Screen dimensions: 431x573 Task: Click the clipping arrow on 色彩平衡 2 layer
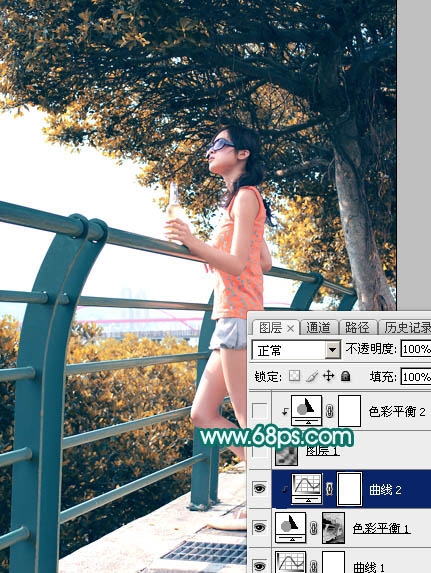[x=284, y=412]
